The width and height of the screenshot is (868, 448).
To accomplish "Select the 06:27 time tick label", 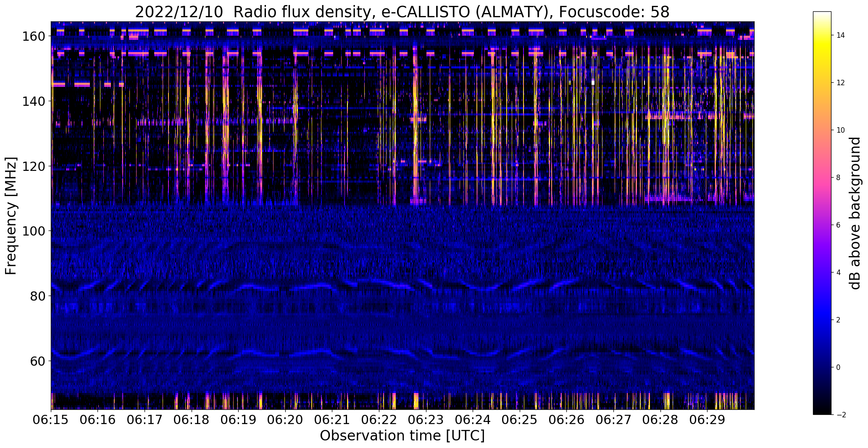I will tap(613, 420).
